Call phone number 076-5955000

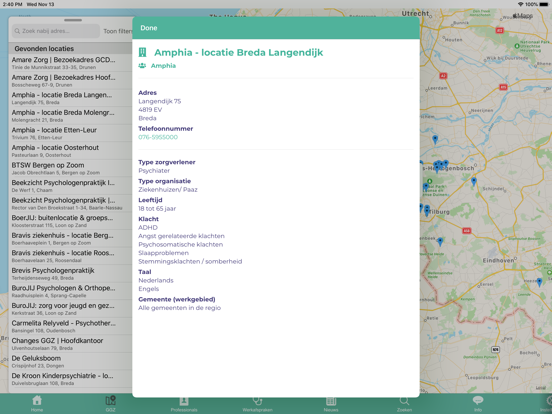[x=158, y=137]
